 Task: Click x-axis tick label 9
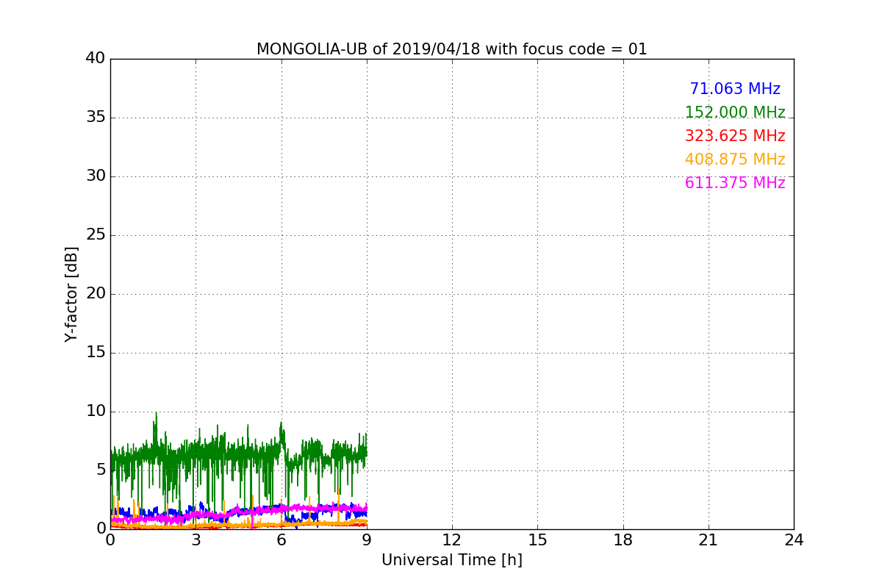point(367,539)
